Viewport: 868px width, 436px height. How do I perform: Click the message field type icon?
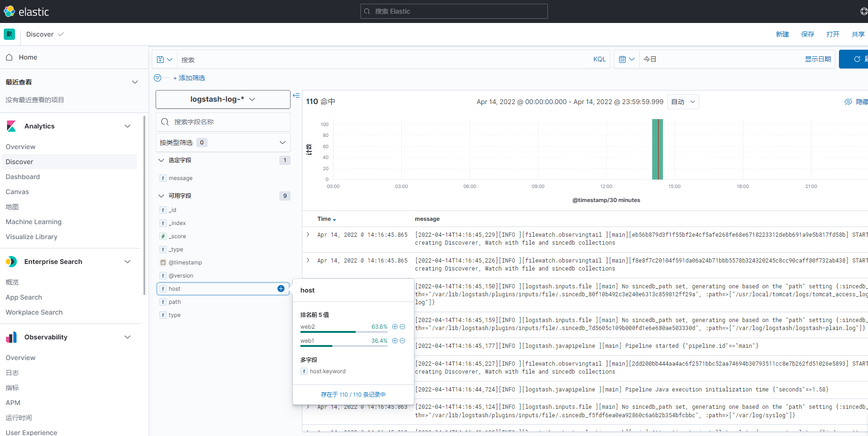pyautogui.click(x=163, y=178)
